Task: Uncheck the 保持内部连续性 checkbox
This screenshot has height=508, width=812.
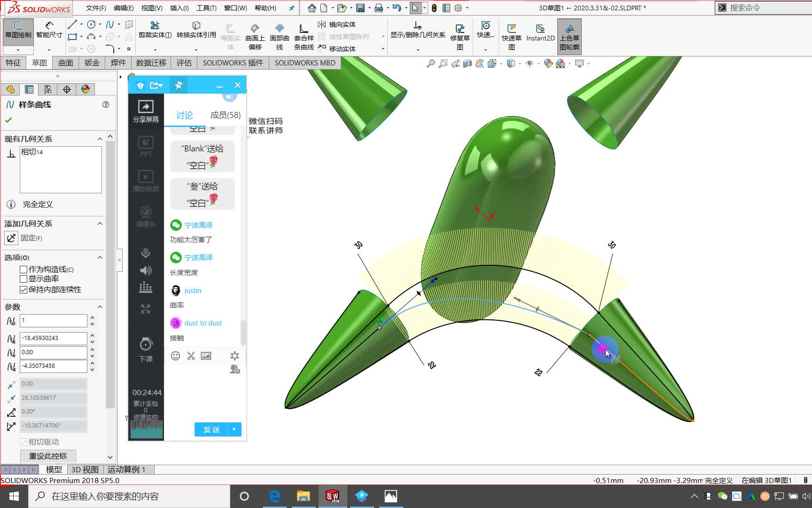Action: pyautogui.click(x=23, y=290)
